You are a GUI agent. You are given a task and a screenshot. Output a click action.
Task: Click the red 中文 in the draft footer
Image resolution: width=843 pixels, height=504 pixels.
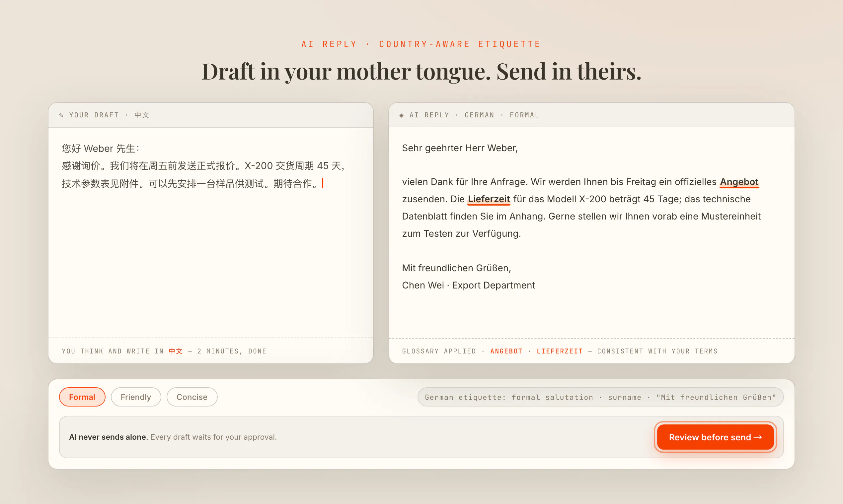click(176, 351)
